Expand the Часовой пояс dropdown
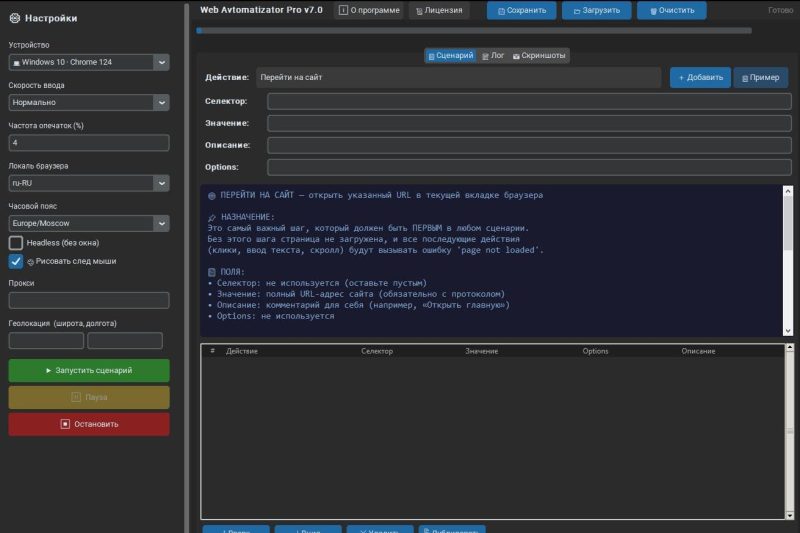 [x=162, y=223]
